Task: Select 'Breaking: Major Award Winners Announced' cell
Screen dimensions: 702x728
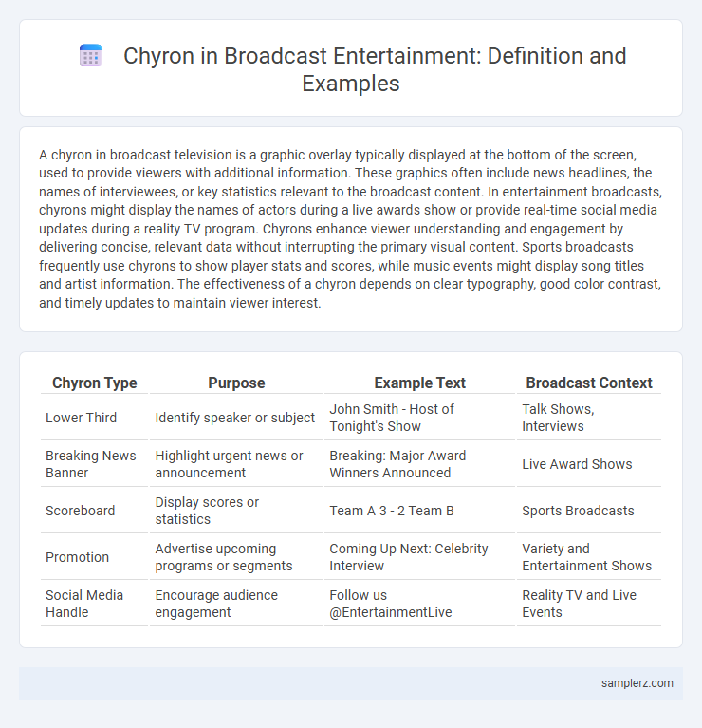Action: [x=419, y=464]
